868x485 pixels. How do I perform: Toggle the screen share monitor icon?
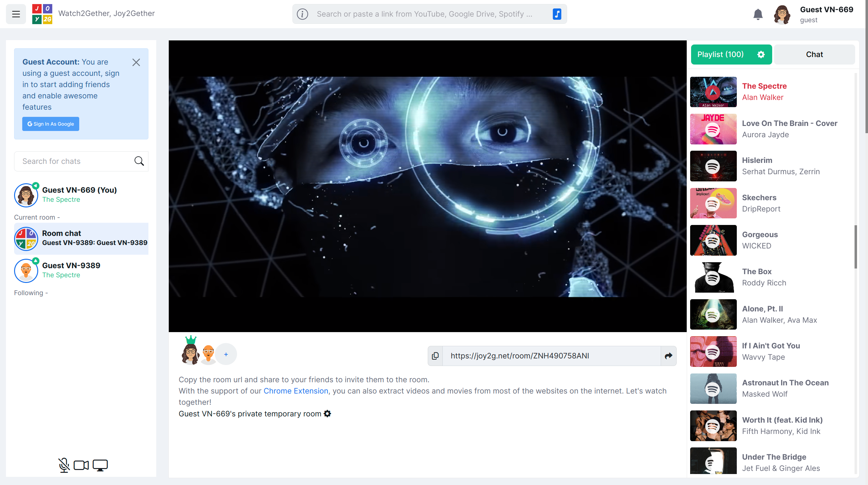100,465
